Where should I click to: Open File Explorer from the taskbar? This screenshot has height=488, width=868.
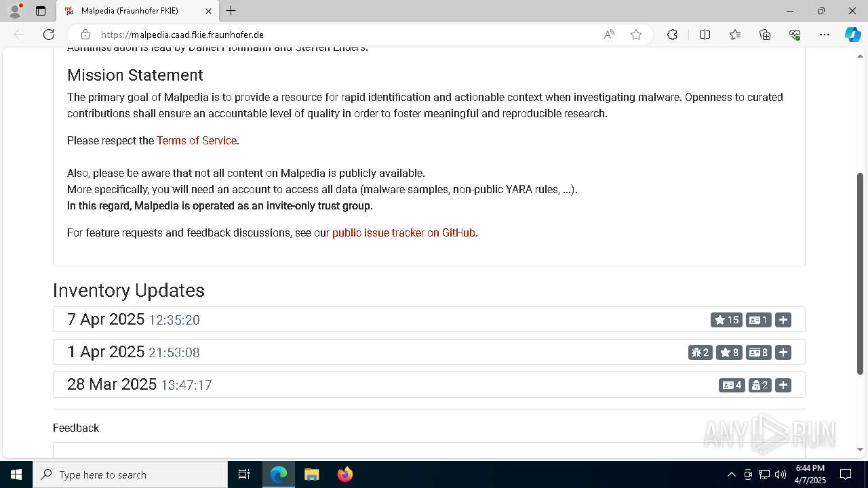(x=312, y=474)
